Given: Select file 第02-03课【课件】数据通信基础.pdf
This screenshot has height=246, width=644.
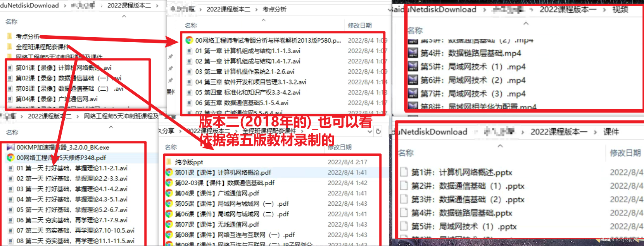Looking at the screenshot, I should pyautogui.click(x=225, y=183).
